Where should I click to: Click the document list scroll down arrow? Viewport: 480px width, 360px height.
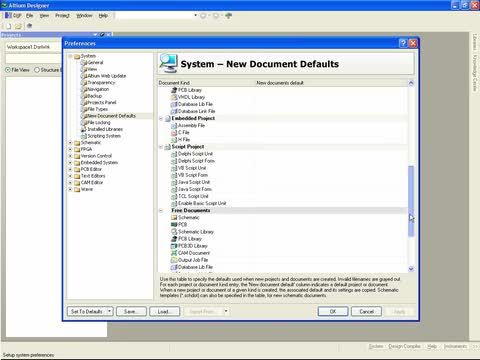point(411,269)
